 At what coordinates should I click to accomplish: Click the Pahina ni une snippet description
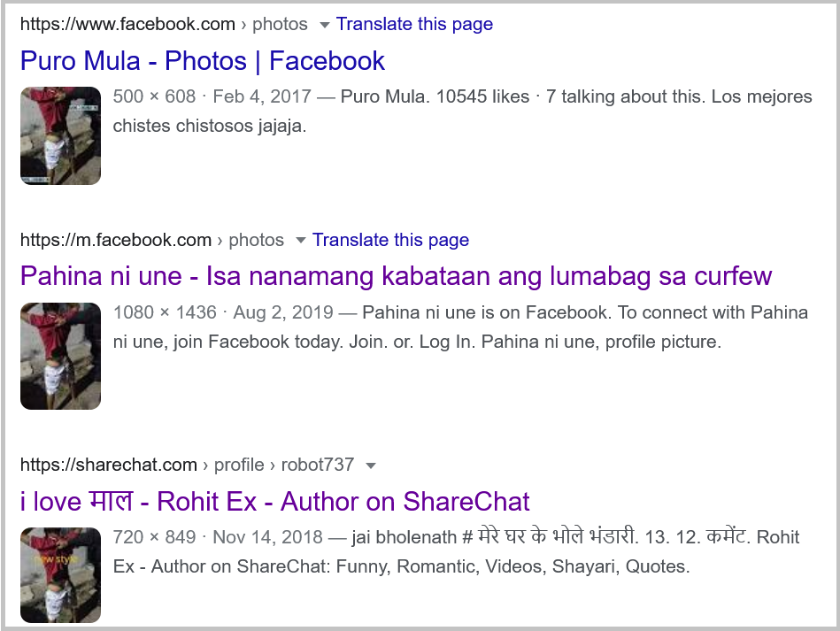click(x=460, y=327)
